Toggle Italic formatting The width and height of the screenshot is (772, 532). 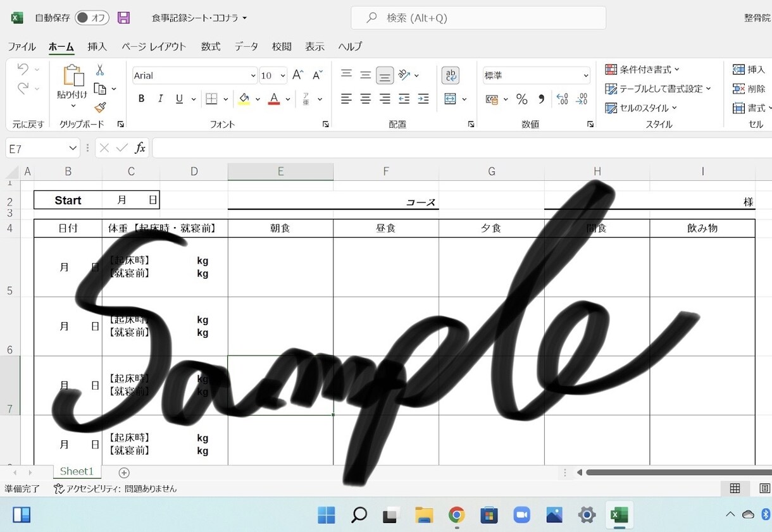pyautogui.click(x=160, y=99)
